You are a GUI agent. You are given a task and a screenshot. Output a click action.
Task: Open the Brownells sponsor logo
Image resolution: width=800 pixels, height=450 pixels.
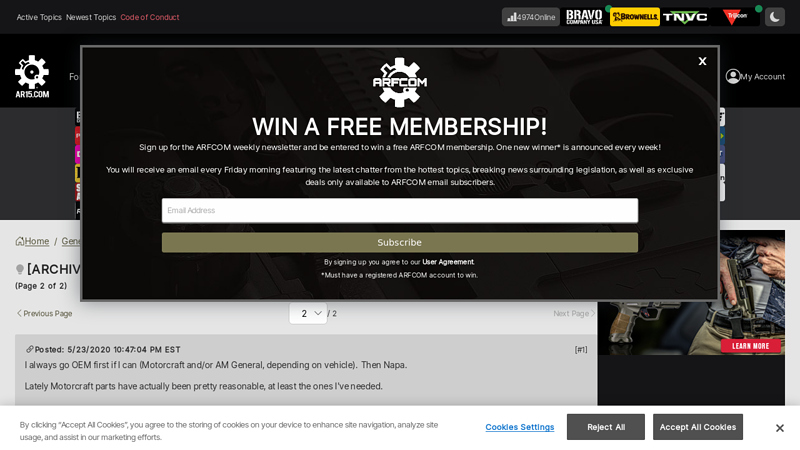635,17
